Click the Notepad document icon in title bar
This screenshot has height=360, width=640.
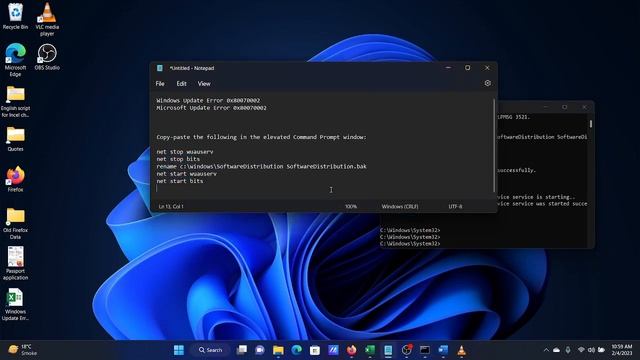pos(160,68)
